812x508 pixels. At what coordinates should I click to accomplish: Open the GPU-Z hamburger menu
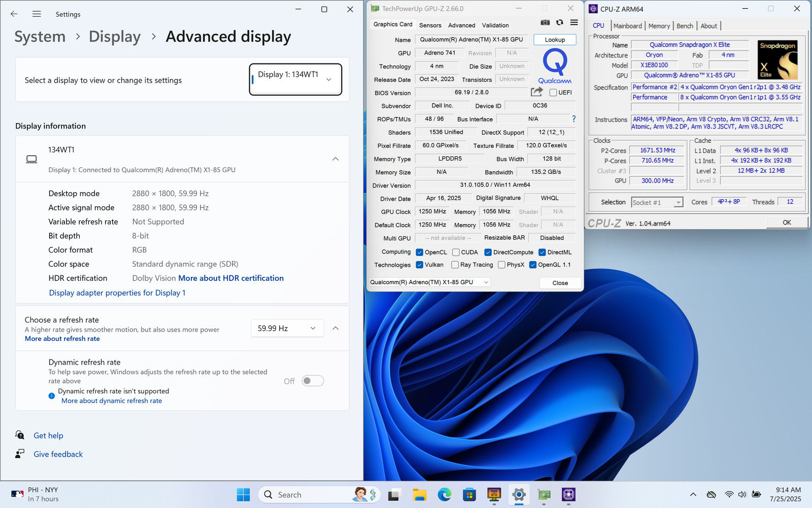click(574, 22)
